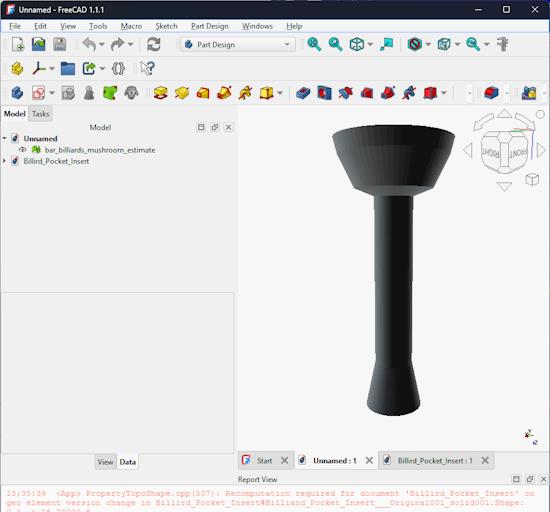
Task: Click the green sub-shape binder icon
Action: [110, 93]
